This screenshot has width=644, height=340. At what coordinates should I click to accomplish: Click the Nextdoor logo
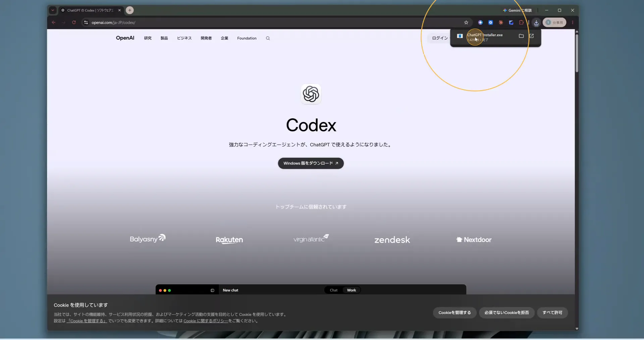tap(474, 240)
